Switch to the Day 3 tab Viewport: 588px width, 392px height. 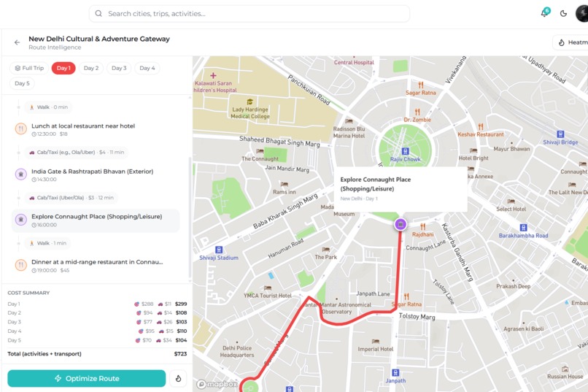pyautogui.click(x=119, y=68)
